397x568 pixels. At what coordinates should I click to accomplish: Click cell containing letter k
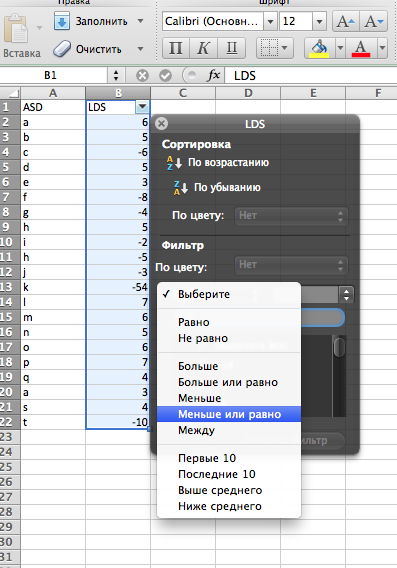point(53,287)
